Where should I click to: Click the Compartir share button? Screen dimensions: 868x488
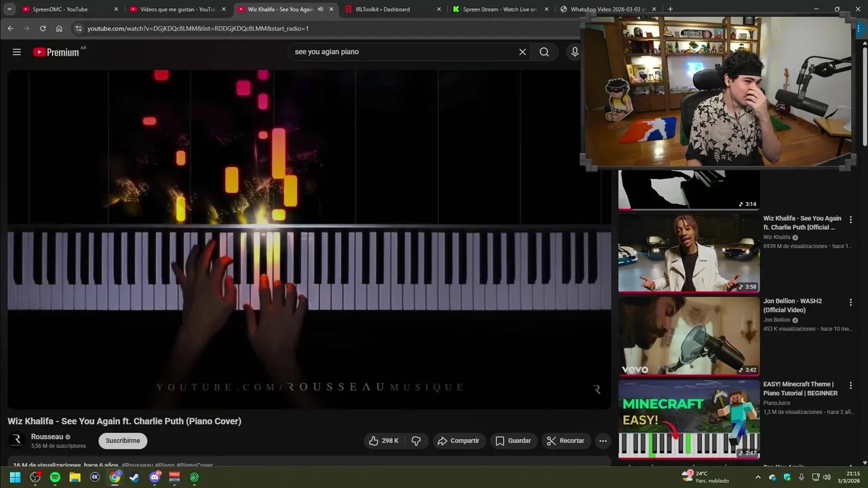pos(458,441)
